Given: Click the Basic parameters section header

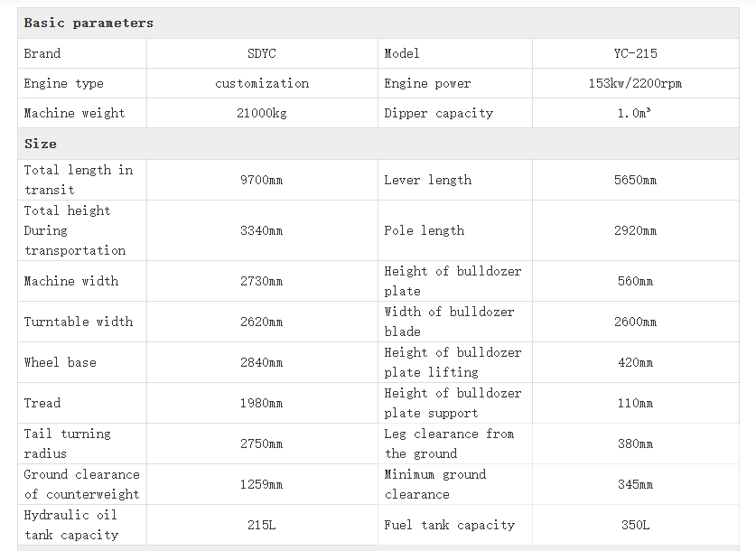Looking at the screenshot, I should pos(89,23).
